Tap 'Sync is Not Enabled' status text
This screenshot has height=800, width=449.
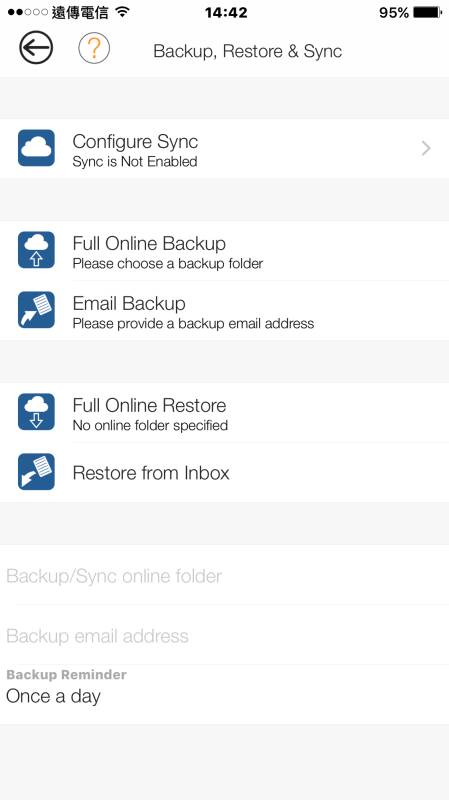135,162
